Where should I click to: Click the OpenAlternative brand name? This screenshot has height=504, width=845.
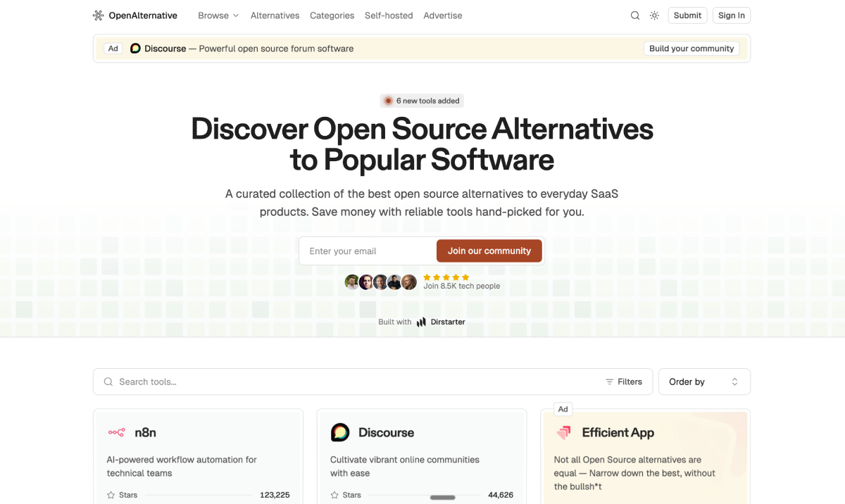pos(143,15)
